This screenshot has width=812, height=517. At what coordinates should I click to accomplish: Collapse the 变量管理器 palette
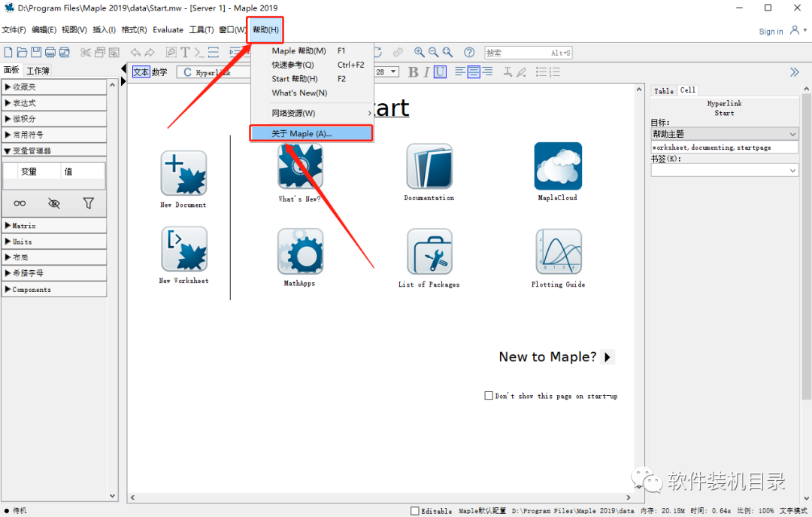pos(54,151)
